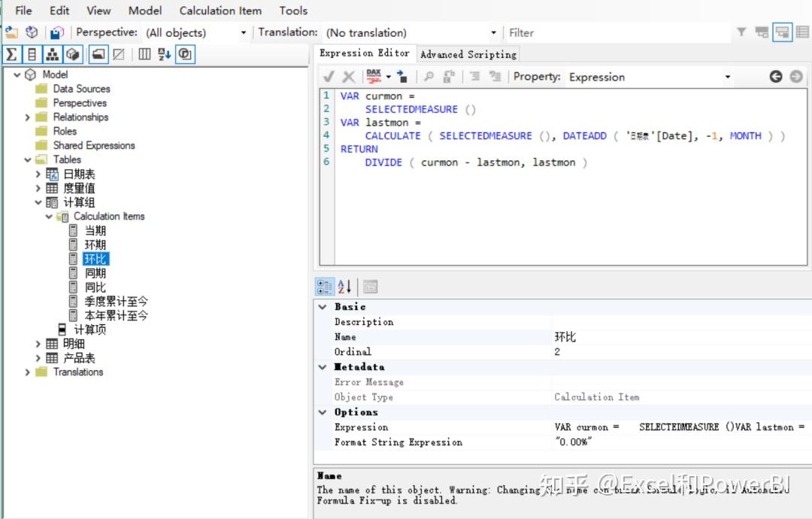Toggle hidden objects visibility button

119,54
